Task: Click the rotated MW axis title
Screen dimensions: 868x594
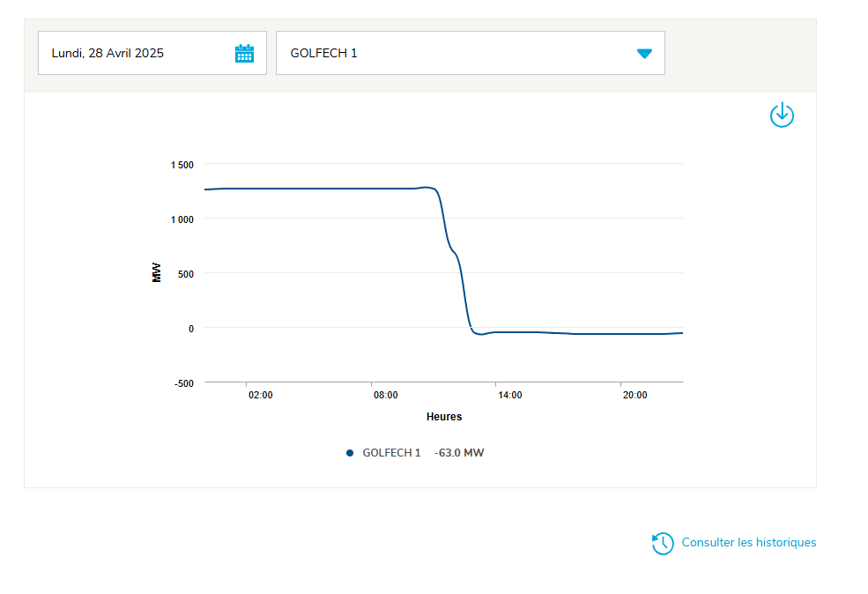Action: coord(157,273)
